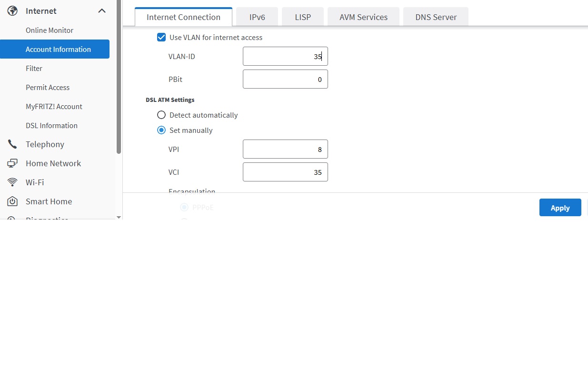588x381 pixels.
Task: Open the DNS Server tab
Action: click(x=436, y=17)
